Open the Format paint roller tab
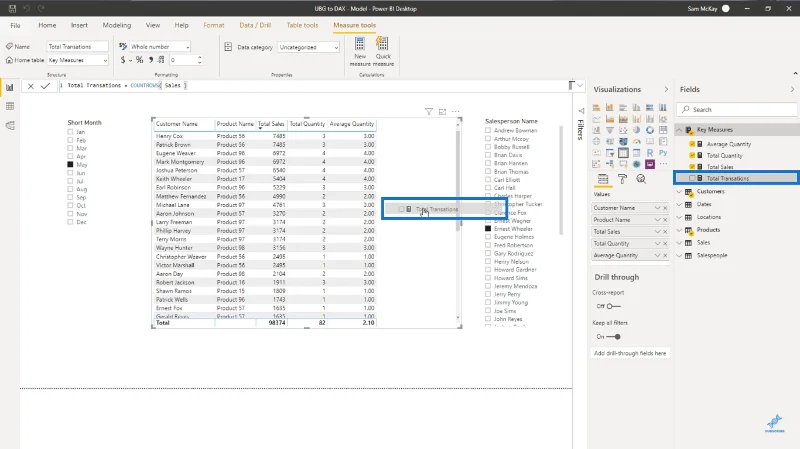The width and height of the screenshot is (800, 449). coord(622,179)
